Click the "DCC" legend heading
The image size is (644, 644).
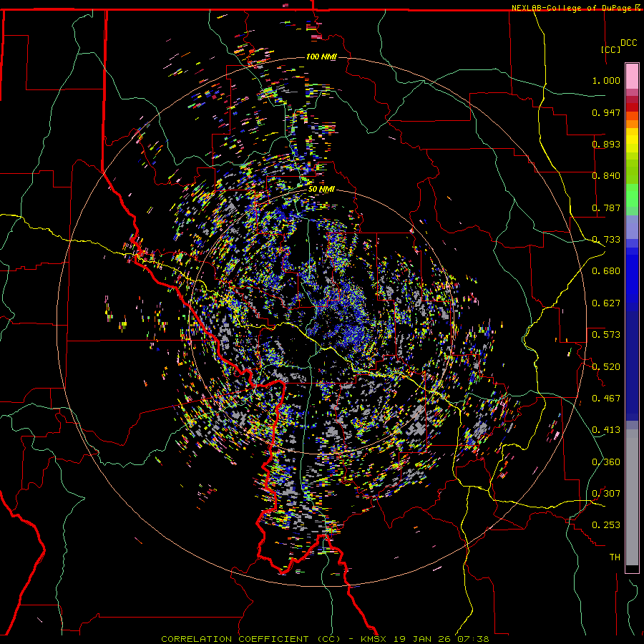(628, 43)
